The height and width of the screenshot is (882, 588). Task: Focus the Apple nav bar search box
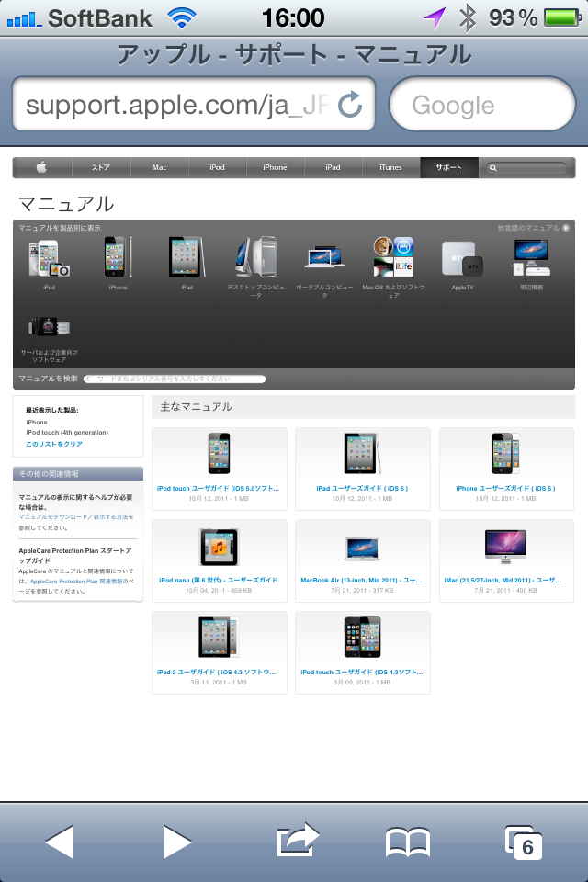point(527,167)
